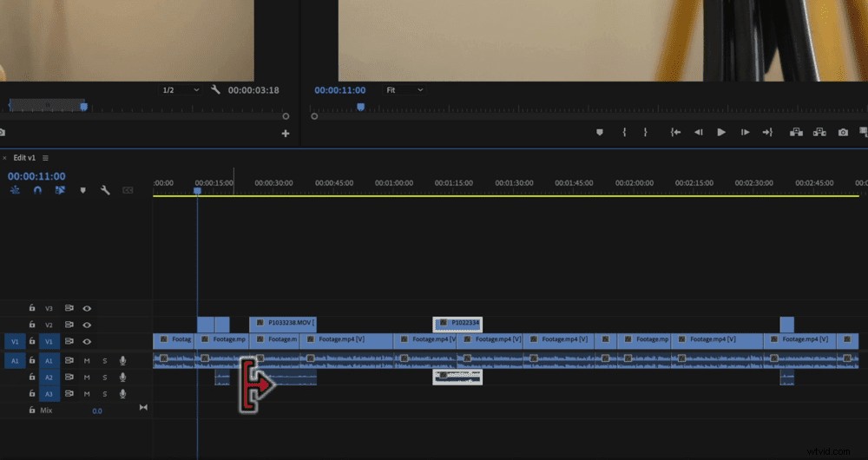Toggle Linked Selection in timeline
Image resolution: width=868 pixels, height=460 pixels.
(60, 190)
